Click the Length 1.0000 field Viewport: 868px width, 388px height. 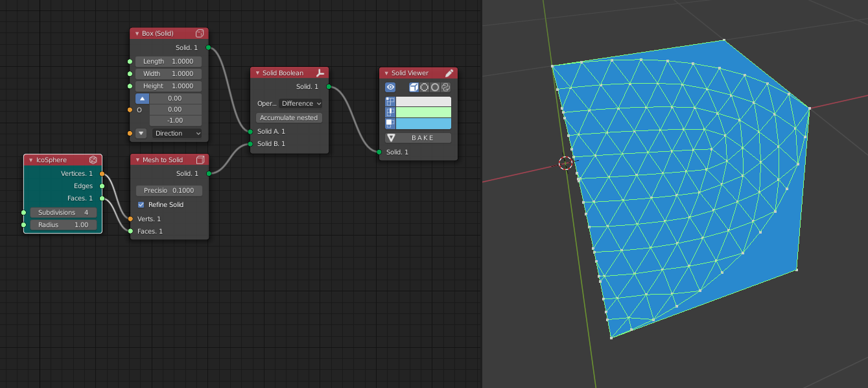[x=169, y=62]
